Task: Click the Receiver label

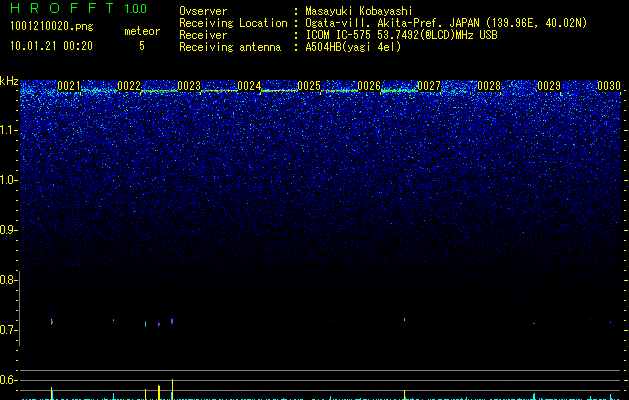Action: coord(203,35)
